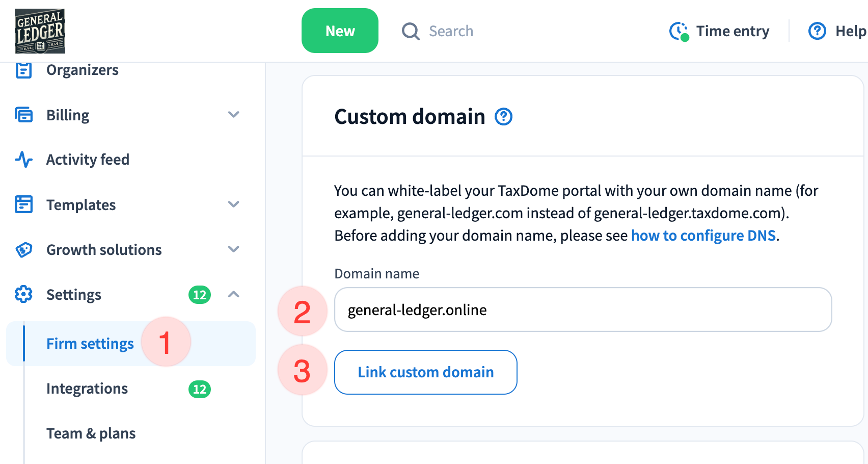Expand the Templates menu chevron
Screen dimensions: 868x464
pyautogui.click(x=233, y=204)
